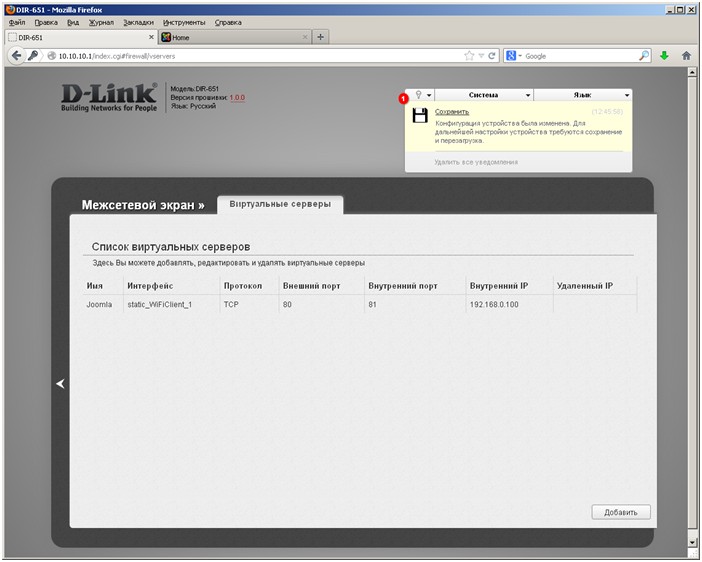Image resolution: width=702 pixels, height=562 pixels.
Task: Click the Удаленный IP column header
Action: pos(585,286)
